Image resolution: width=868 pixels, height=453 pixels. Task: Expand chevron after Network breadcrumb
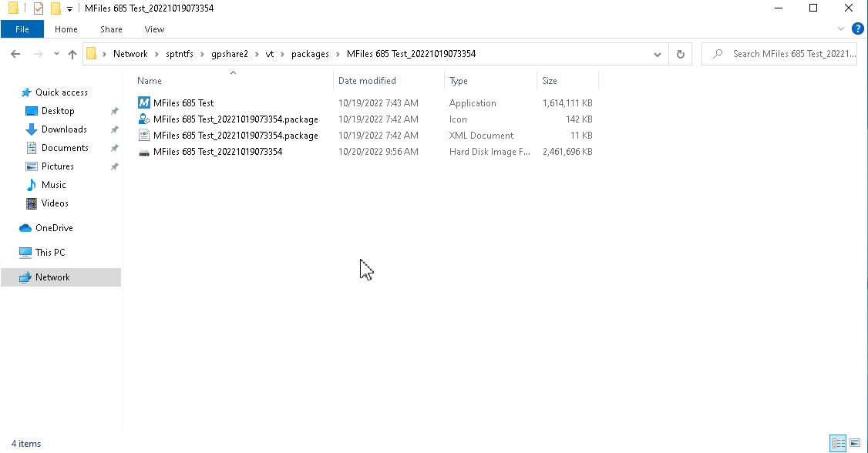pos(156,54)
